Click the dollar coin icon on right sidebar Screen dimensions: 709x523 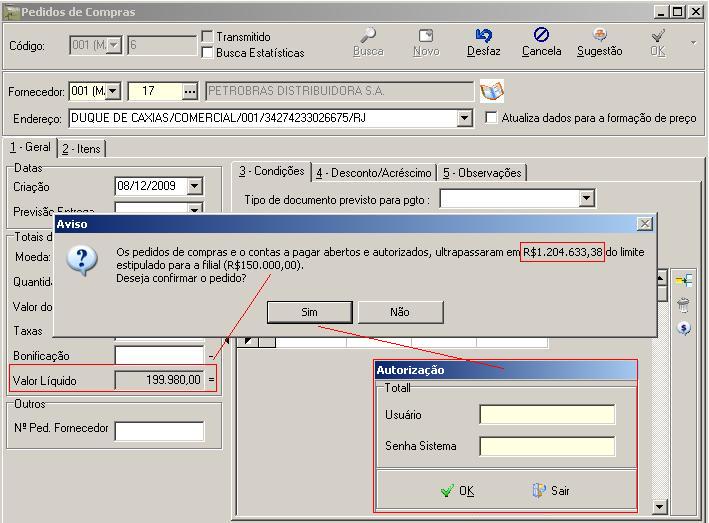point(684,328)
